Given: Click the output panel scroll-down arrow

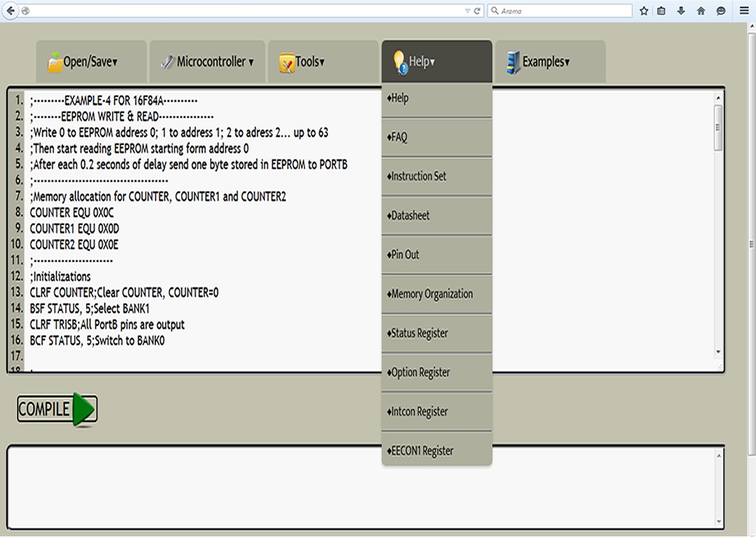Looking at the screenshot, I should coord(719,521).
